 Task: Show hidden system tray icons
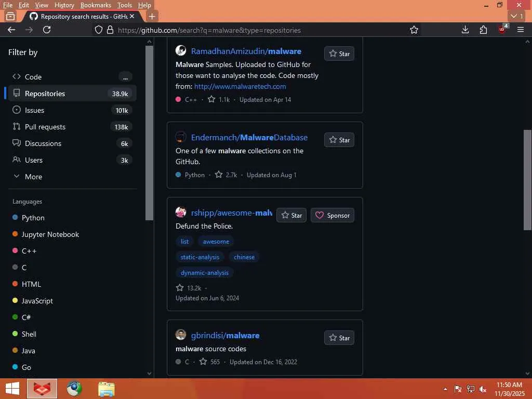tap(445, 389)
